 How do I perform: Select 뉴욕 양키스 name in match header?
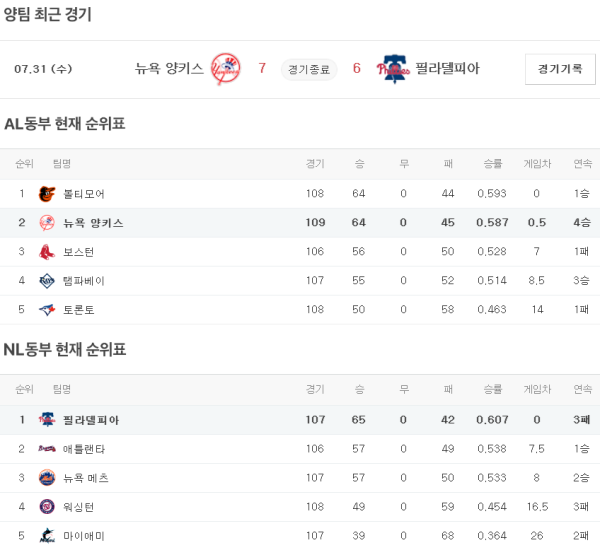click(x=169, y=69)
